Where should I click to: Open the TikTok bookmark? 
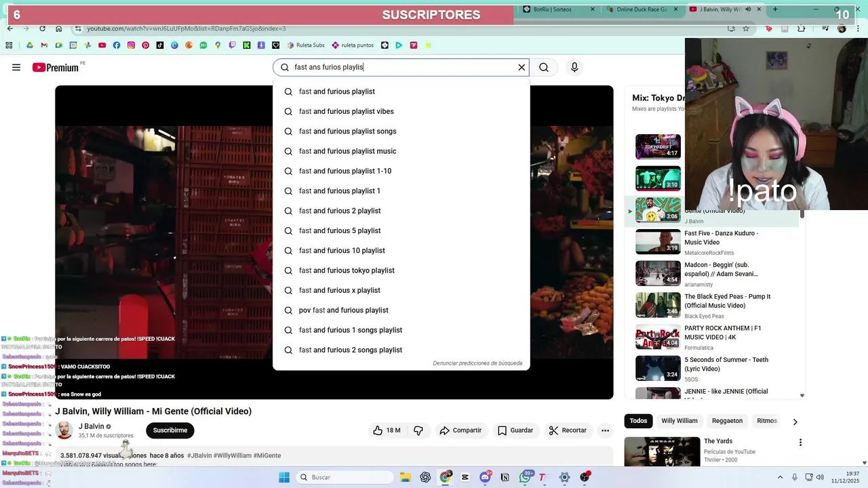(x=160, y=45)
